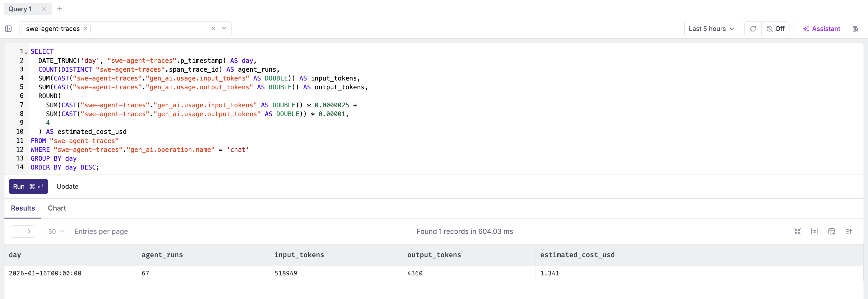Toggle auto-refresh Off button

tap(775, 29)
